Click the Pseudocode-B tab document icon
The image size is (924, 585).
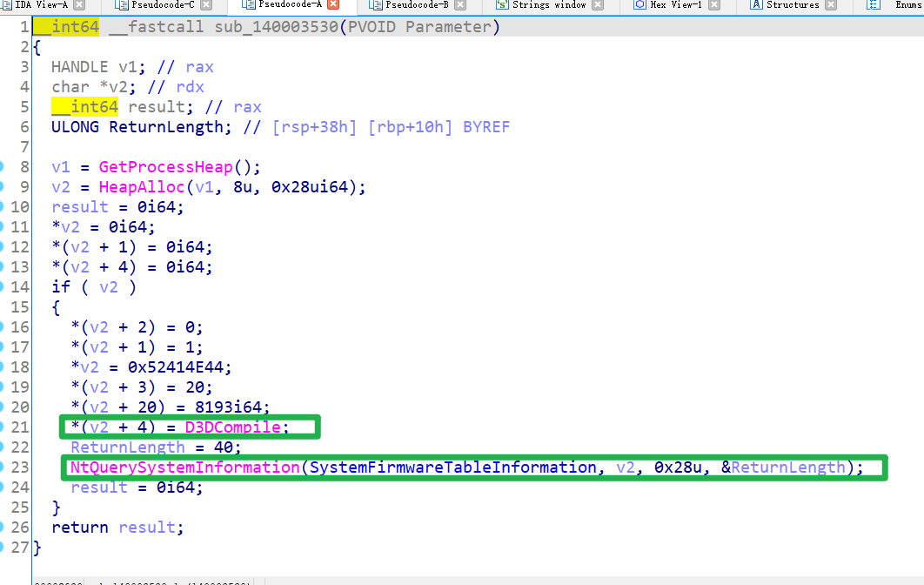[375, 4]
